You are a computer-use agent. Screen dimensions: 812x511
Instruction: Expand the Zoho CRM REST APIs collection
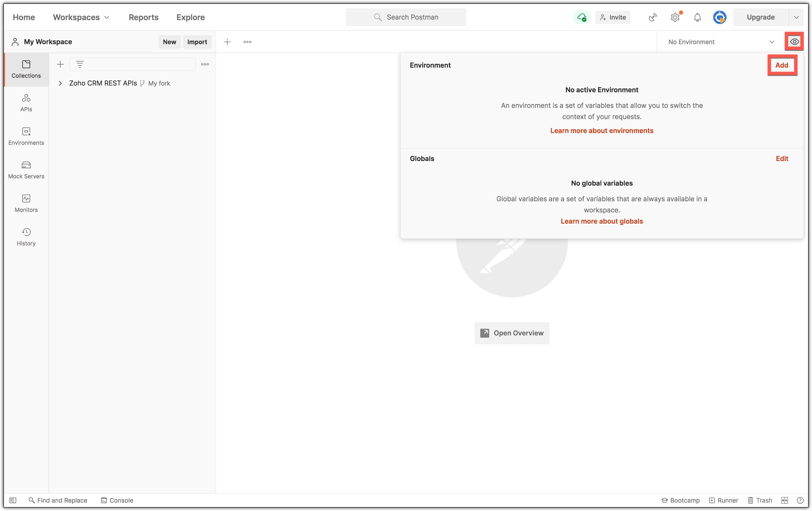pyautogui.click(x=61, y=83)
